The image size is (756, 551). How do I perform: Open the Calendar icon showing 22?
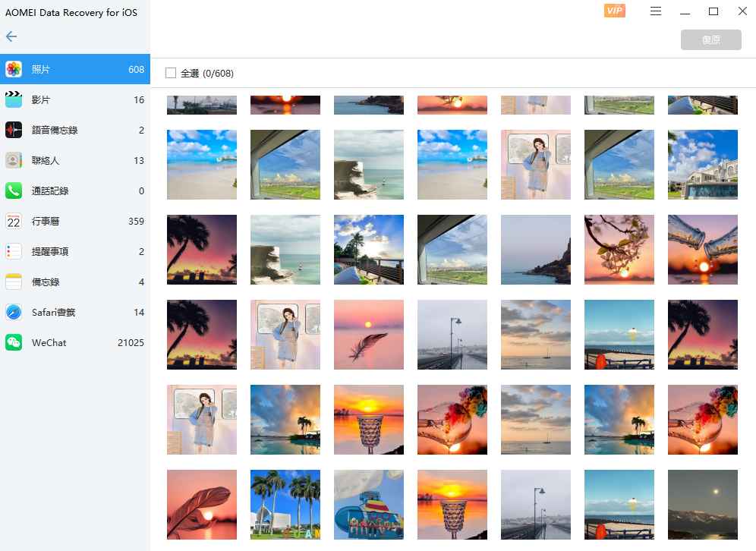pyautogui.click(x=14, y=221)
